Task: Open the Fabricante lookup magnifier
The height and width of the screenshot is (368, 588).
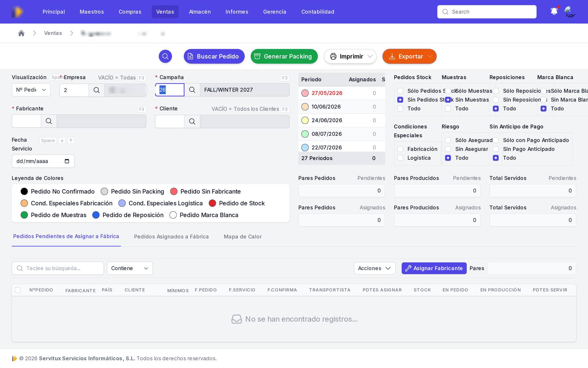Action: coord(49,121)
